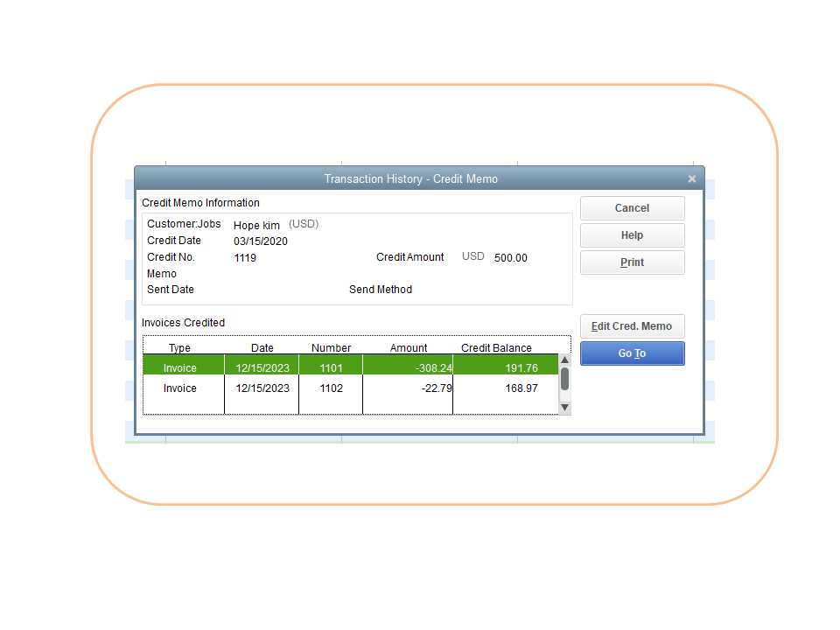Click scrollbar up arrow in invoices list
The height and width of the screenshot is (630, 840).
coord(564,360)
